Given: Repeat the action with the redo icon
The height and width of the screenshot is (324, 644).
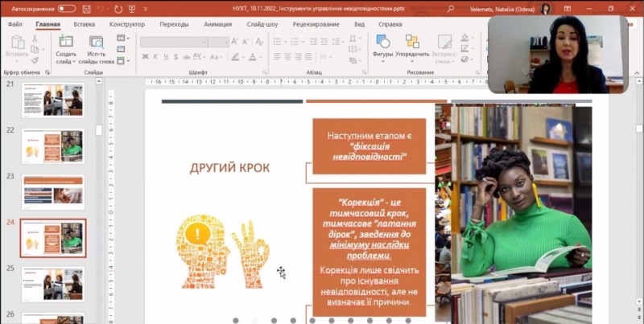Looking at the screenshot, I should 118,9.
